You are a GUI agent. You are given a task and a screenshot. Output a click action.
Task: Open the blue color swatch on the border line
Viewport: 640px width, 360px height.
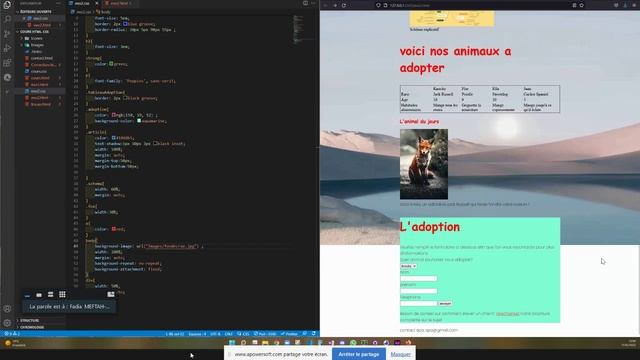point(125,24)
